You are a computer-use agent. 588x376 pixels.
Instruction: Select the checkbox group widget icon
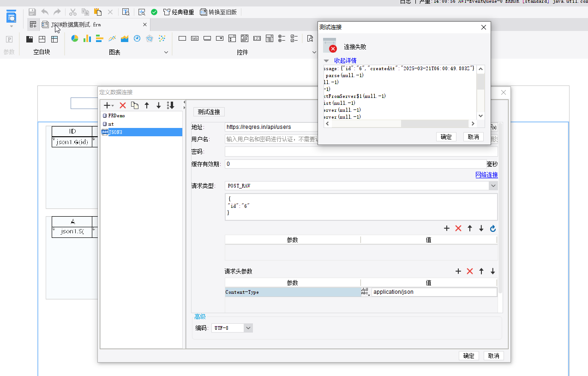[x=294, y=38]
